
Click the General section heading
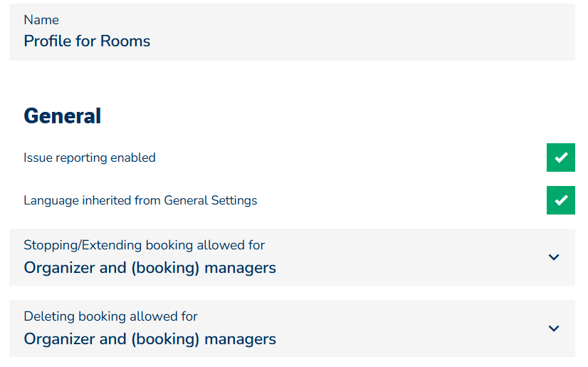coord(63,115)
